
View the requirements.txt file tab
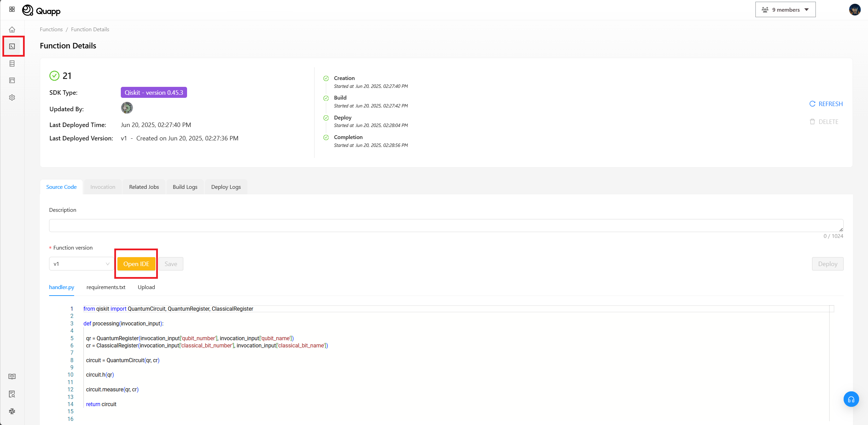[x=106, y=287]
